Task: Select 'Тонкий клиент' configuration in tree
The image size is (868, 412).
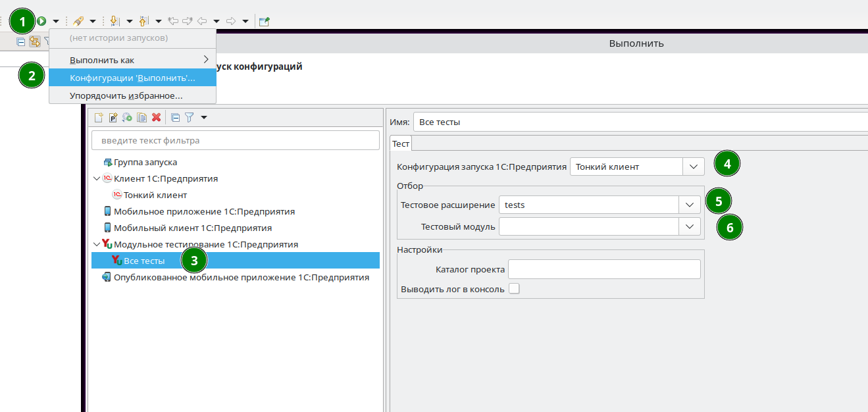Action: [155, 195]
